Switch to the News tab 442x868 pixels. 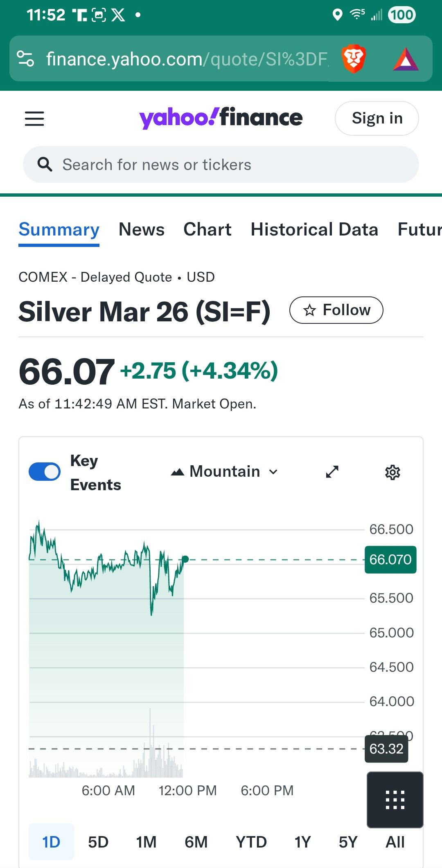pos(142,230)
